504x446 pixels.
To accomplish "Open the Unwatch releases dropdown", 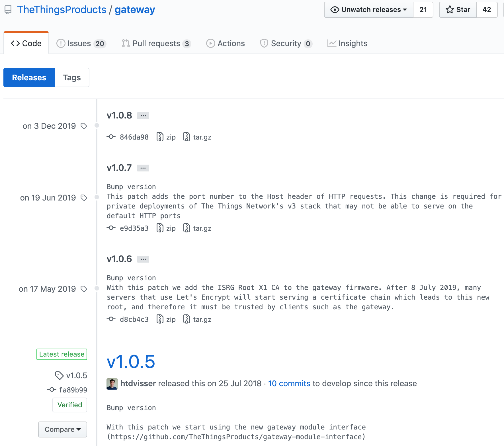I will [369, 10].
